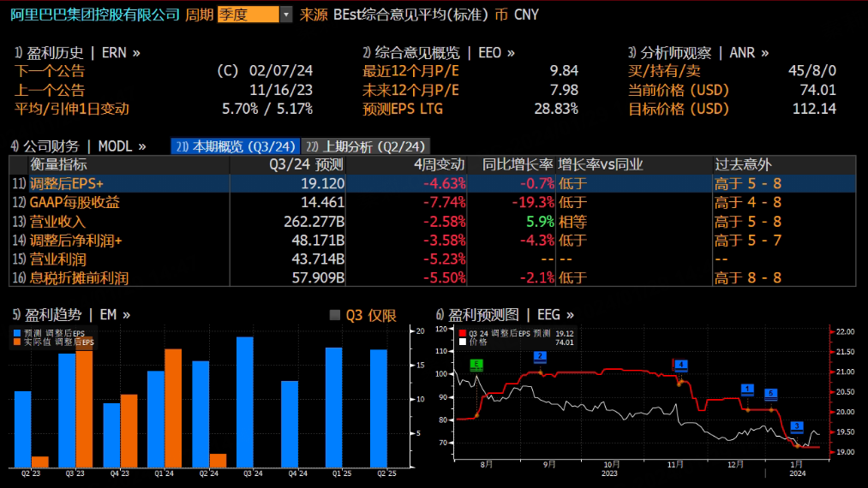Click the 112.14 target price value
This screenshot has width=868, height=488.
click(814, 109)
